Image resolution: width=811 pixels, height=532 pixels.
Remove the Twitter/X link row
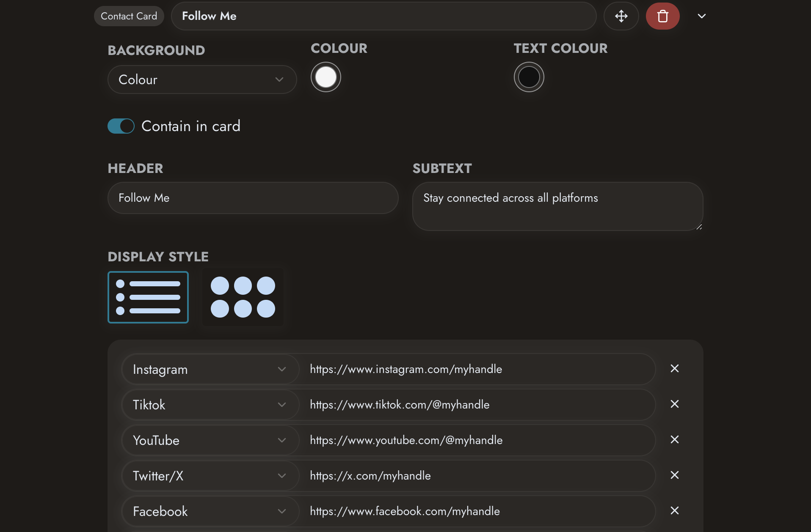pyautogui.click(x=675, y=475)
